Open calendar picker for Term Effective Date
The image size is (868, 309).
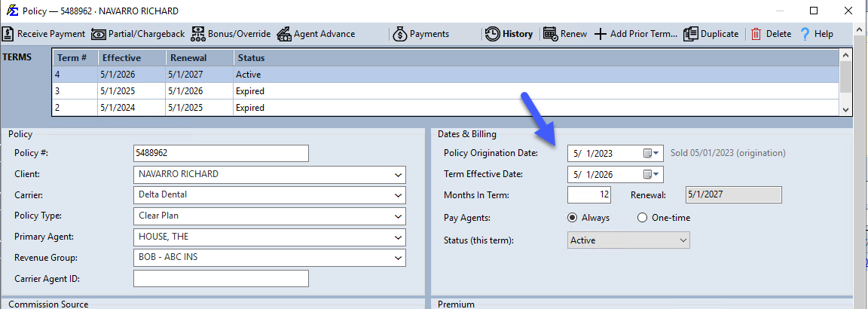pos(653,174)
